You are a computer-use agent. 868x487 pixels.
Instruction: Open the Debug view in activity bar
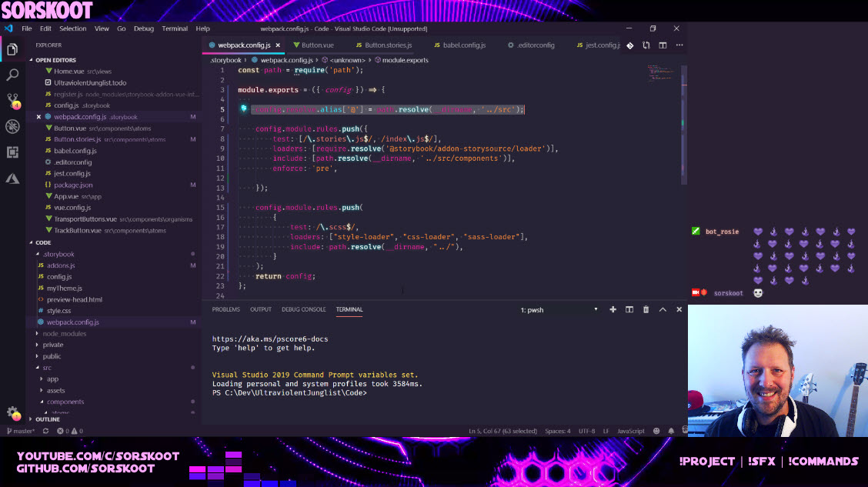(12, 126)
